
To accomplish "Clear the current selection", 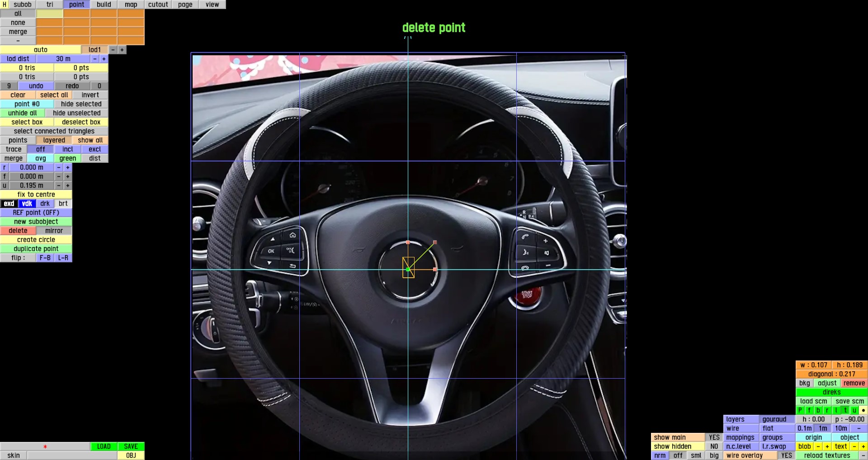I will coord(18,95).
